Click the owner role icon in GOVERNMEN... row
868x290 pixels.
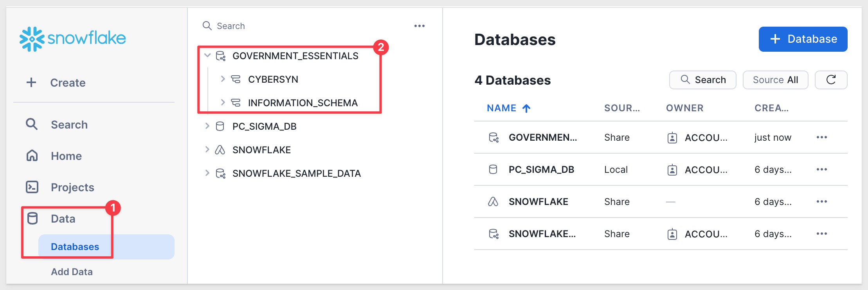pos(672,138)
